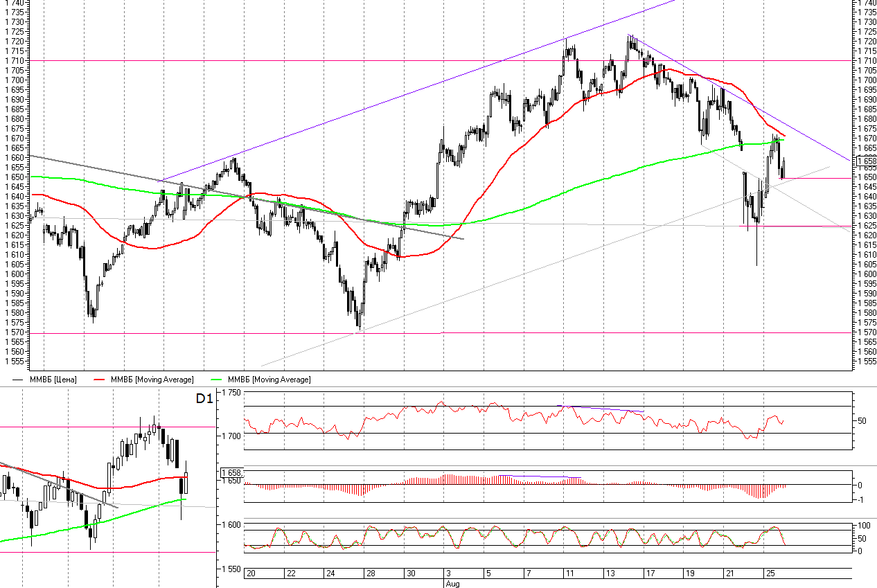877x588 pixels.
Task: Select the pink horizontal line at 1570
Action: 623,332
